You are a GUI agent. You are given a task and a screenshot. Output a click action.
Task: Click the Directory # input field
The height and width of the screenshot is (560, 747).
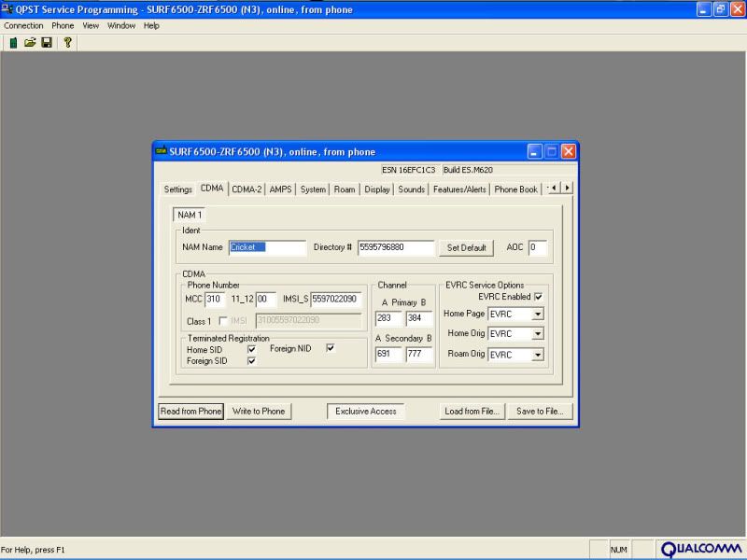[396, 247]
